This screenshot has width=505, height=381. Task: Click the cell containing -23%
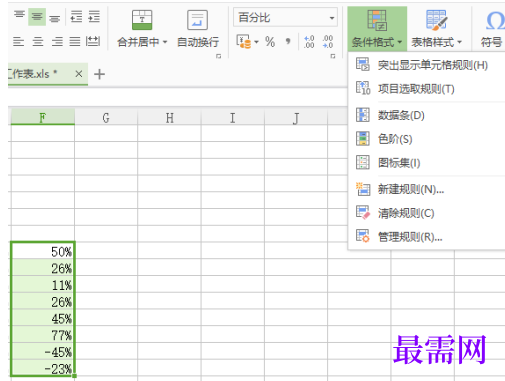(43, 368)
